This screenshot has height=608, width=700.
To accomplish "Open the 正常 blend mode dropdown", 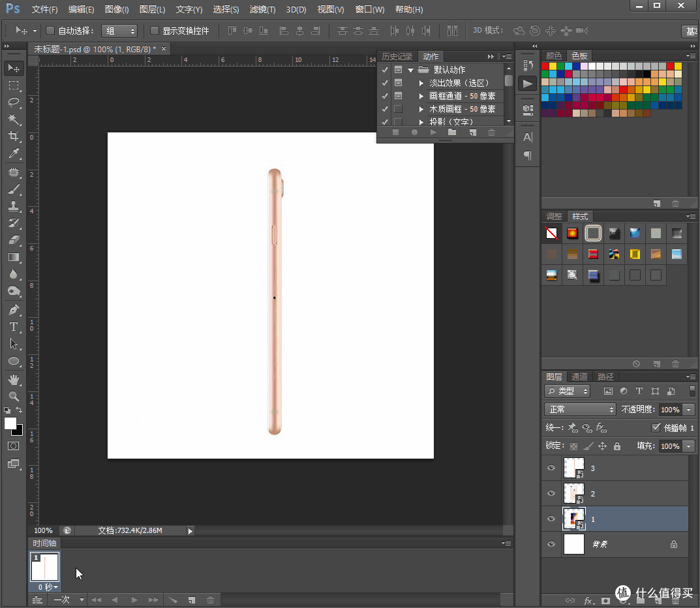I will pos(580,409).
